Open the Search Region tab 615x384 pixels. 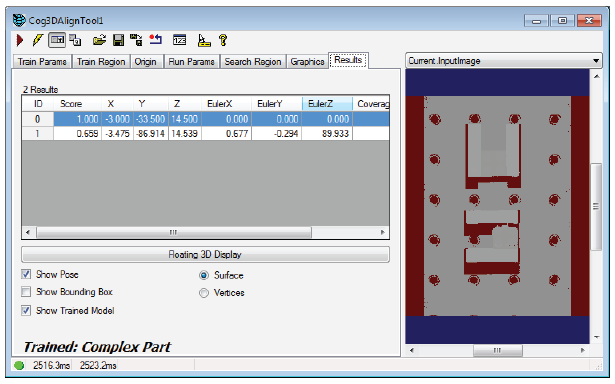pos(253,62)
